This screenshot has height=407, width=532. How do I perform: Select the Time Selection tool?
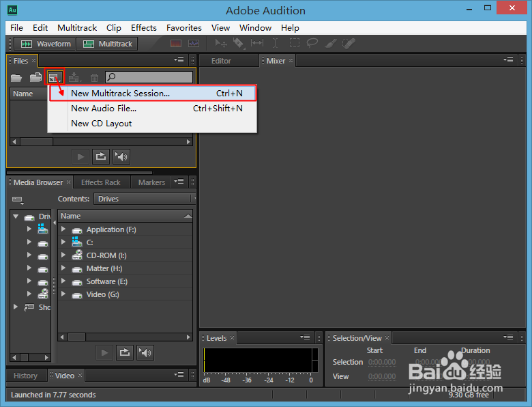275,43
